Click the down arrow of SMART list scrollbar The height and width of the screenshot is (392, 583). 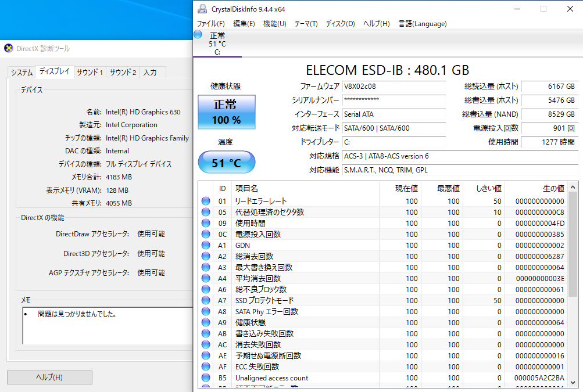coord(573,382)
